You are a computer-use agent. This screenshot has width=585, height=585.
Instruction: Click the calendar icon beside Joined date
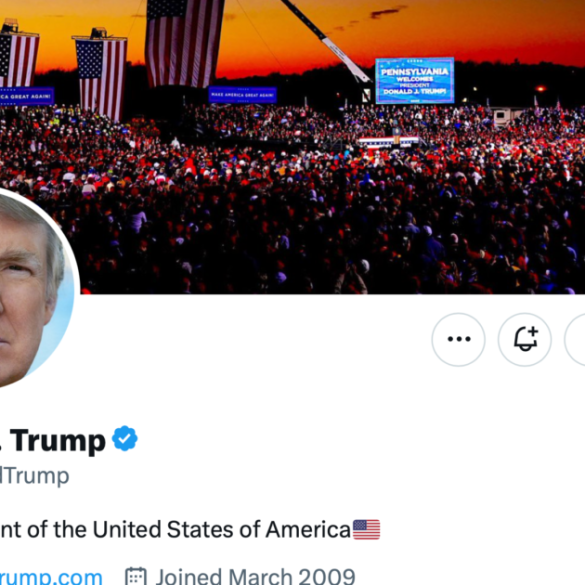135,576
